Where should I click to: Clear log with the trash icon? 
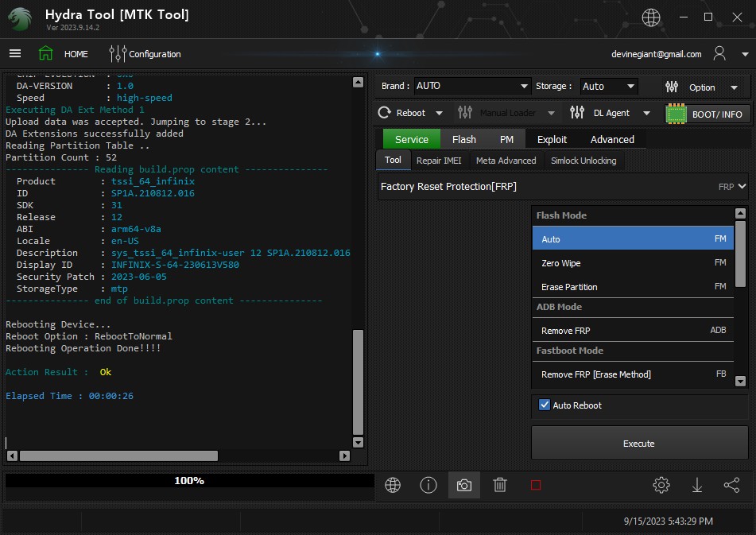point(500,485)
